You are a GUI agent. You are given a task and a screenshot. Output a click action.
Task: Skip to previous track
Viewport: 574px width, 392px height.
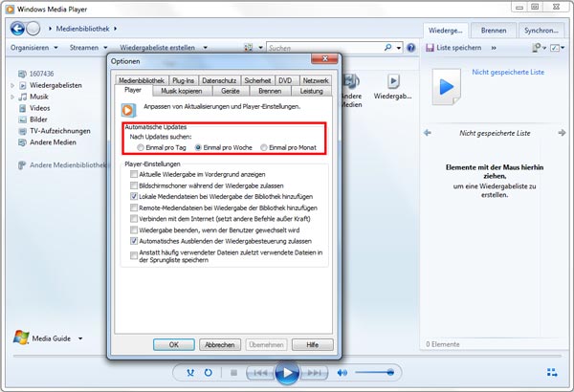(x=260, y=373)
